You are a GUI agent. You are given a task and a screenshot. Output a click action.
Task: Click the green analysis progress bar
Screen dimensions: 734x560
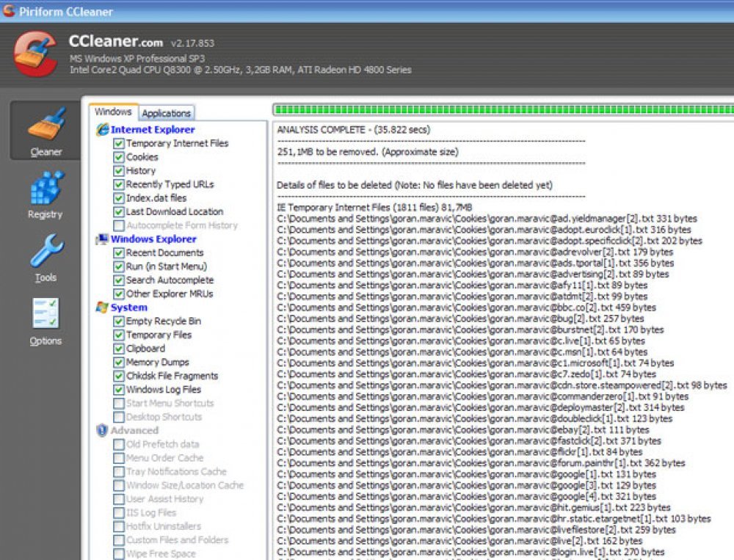[504, 110]
